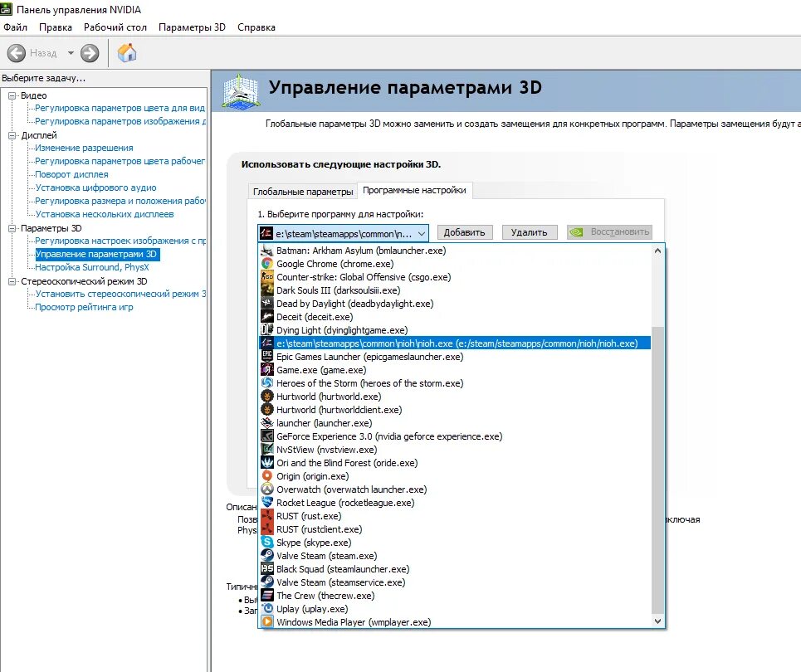Switch to Глобальные параметры tab
Screen dimensions: 801x672
click(303, 192)
